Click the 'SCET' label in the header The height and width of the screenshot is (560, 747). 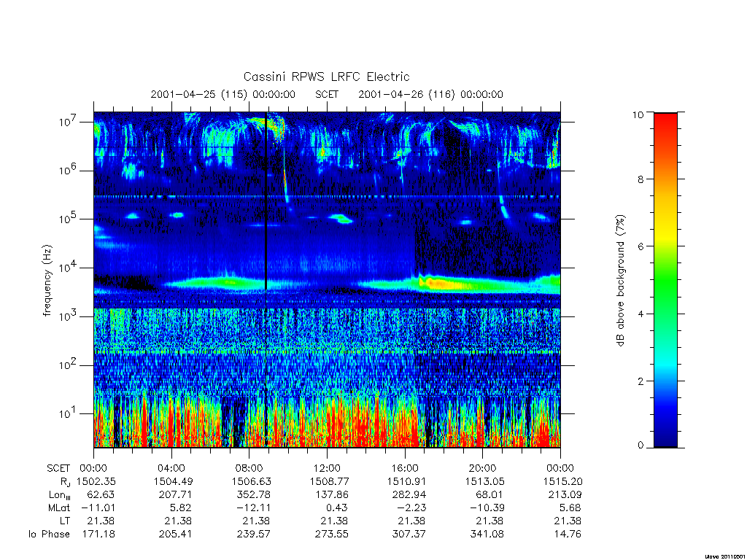pos(327,94)
